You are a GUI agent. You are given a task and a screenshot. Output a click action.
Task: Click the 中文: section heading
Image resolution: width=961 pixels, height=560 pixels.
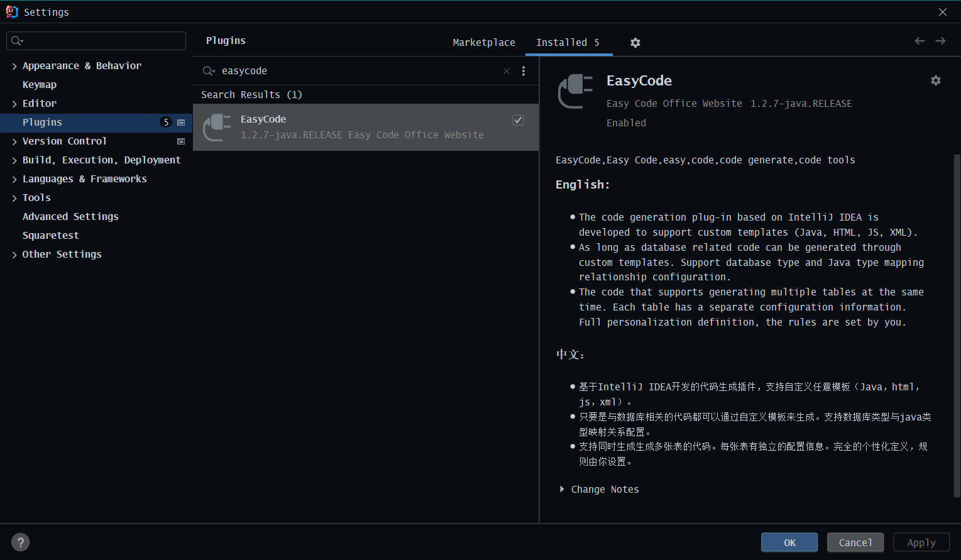(571, 354)
